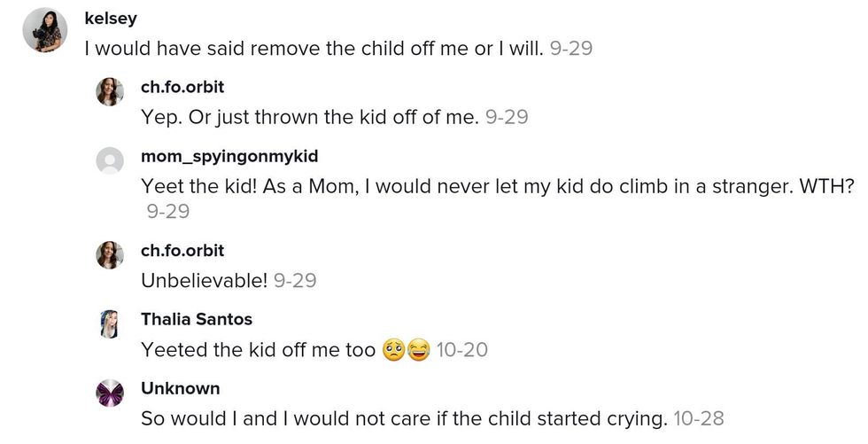The image size is (868, 444).
Task: Click the 10-28 date on Unknown's comment
Action: click(x=699, y=418)
